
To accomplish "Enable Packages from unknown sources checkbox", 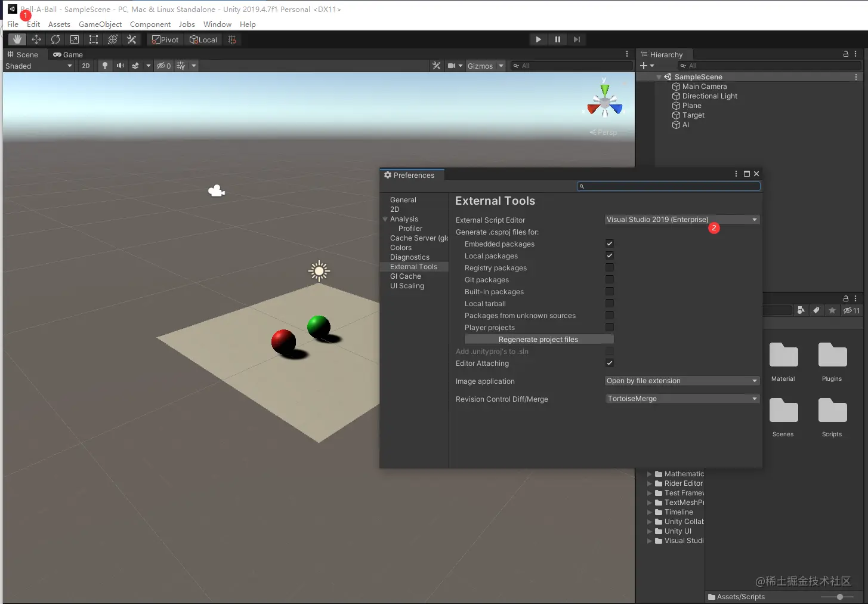I will [610, 315].
